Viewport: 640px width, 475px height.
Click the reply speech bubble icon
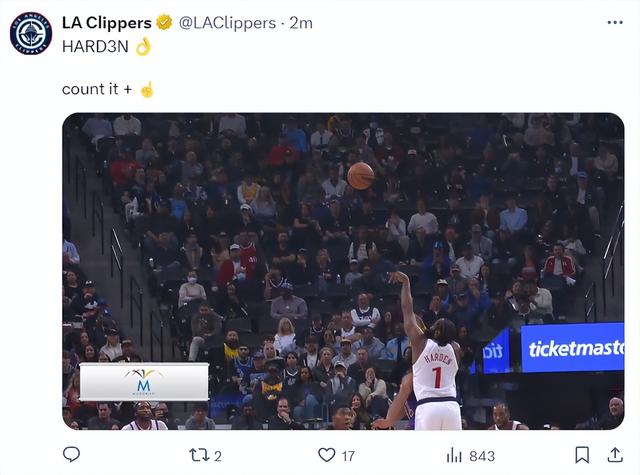(x=71, y=454)
